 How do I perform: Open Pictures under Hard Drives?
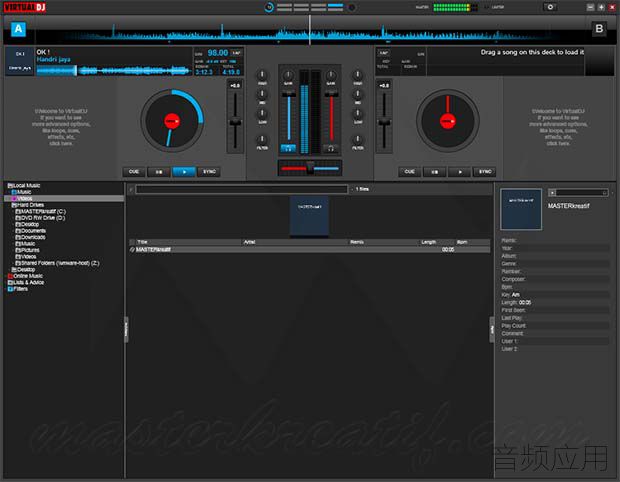click(28, 250)
